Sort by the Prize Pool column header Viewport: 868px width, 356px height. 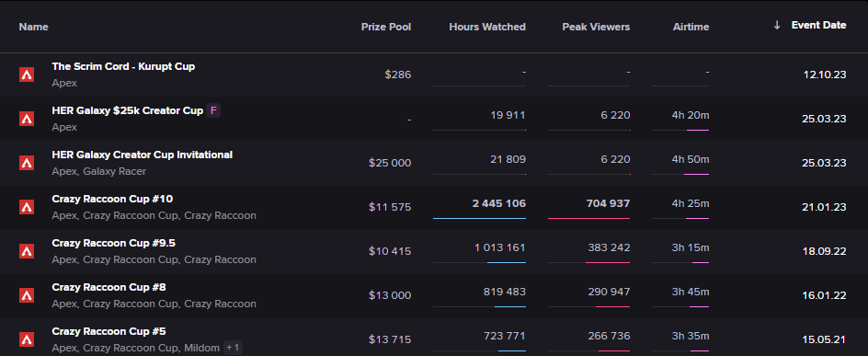coord(386,27)
